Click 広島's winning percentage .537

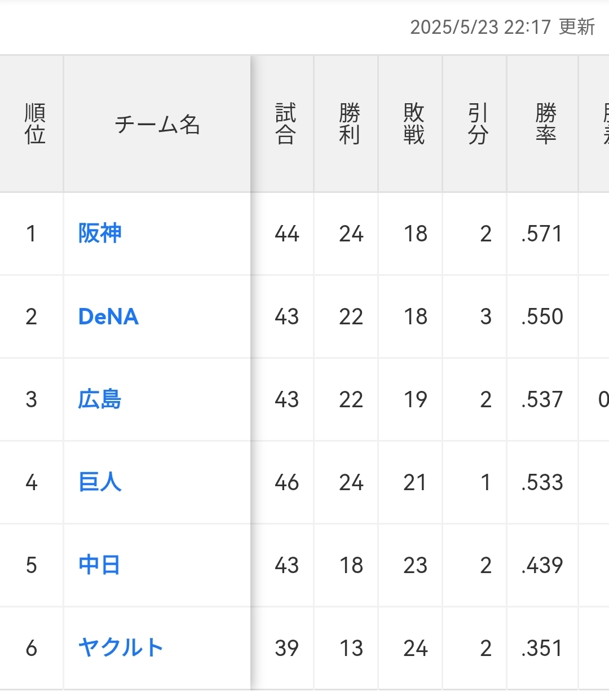click(542, 399)
